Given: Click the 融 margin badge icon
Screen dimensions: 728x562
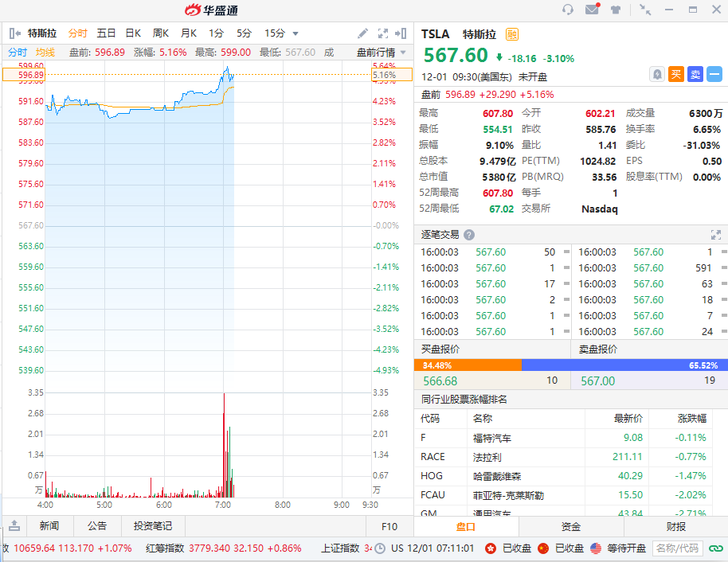Looking at the screenshot, I should coord(511,34).
